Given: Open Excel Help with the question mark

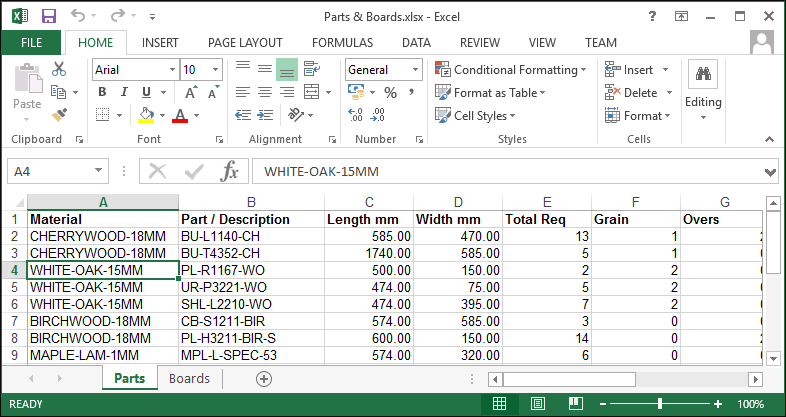Looking at the screenshot, I should tap(652, 17).
